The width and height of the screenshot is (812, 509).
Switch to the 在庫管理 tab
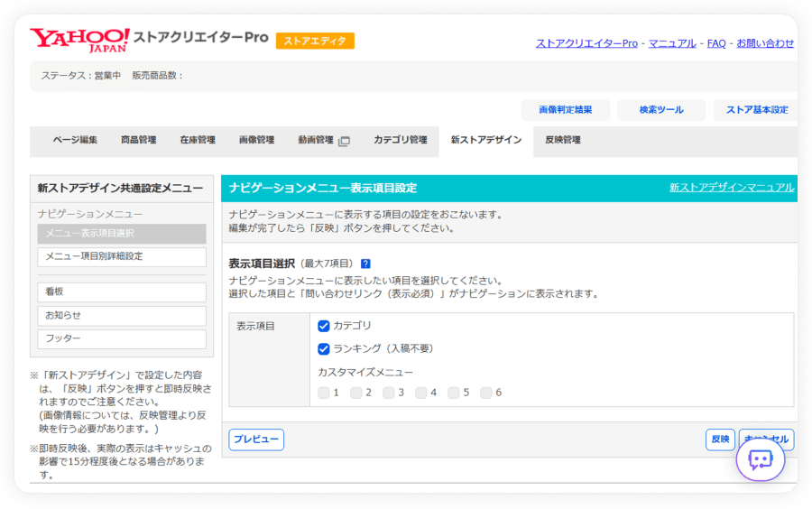pos(198,140)
